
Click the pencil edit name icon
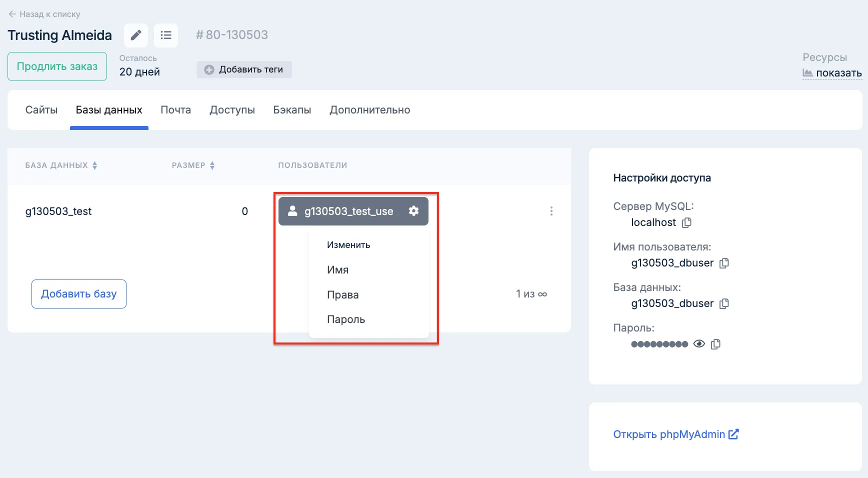click(136, 35)
